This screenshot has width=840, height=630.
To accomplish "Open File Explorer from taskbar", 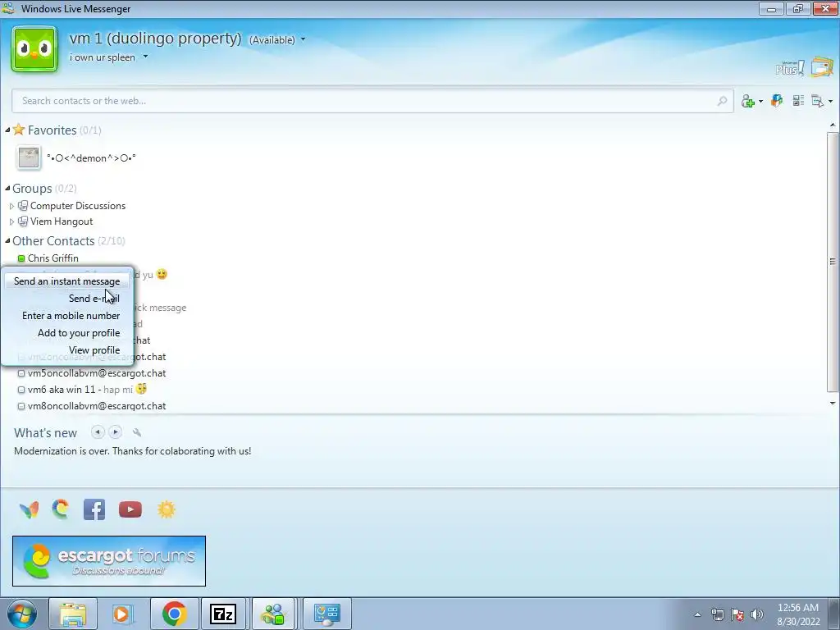I will click(x=73, y=614).
